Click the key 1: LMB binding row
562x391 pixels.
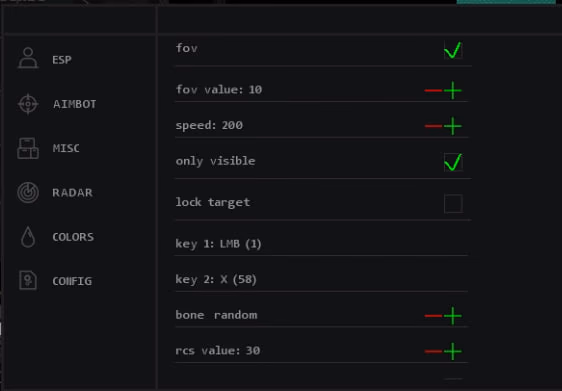tap(322, 244)
